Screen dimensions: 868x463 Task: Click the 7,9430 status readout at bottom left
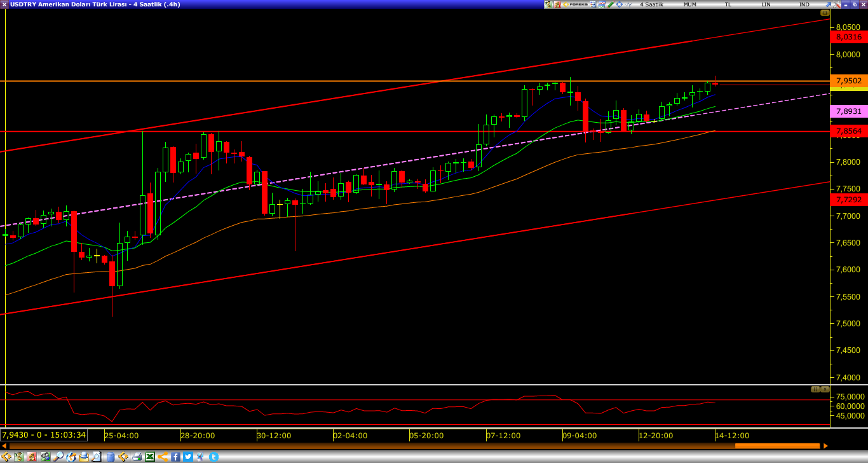click(44, 435)
